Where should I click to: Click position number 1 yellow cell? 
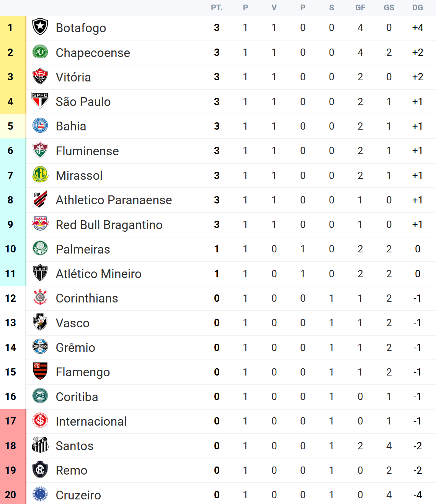10,28
